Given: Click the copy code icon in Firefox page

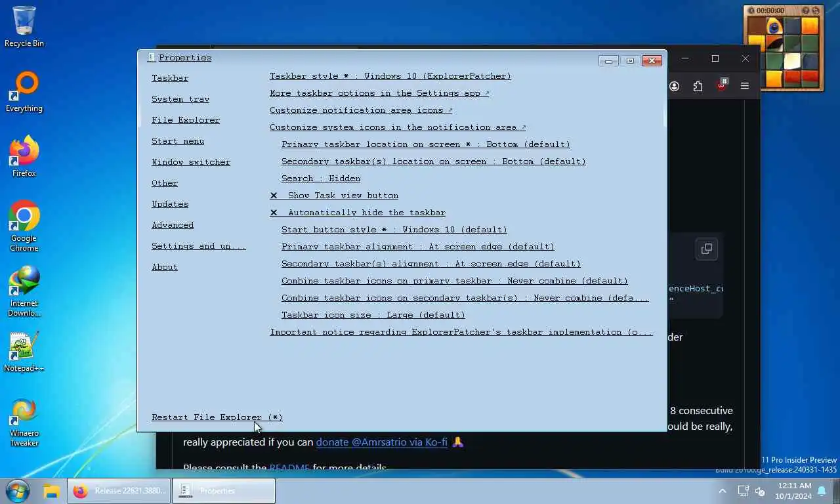Looking at the screenshot, I should (707, 249).
